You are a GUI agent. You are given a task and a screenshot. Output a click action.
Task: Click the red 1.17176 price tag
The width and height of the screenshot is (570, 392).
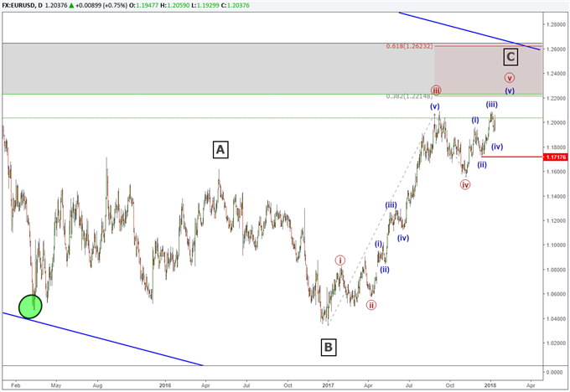[556, 157]
